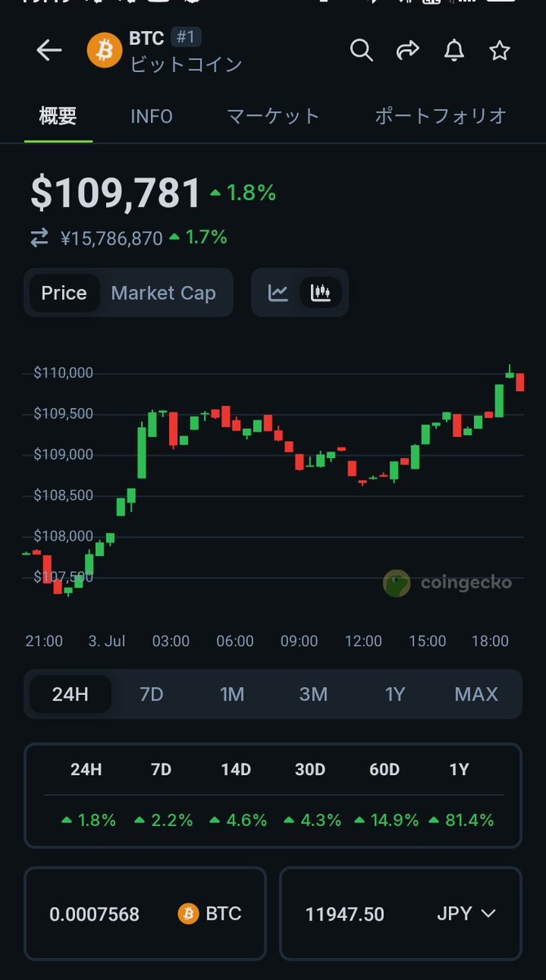This screenshot has height=980, width=546.
Task: Select the 7D time range
Action: [151, 694]
